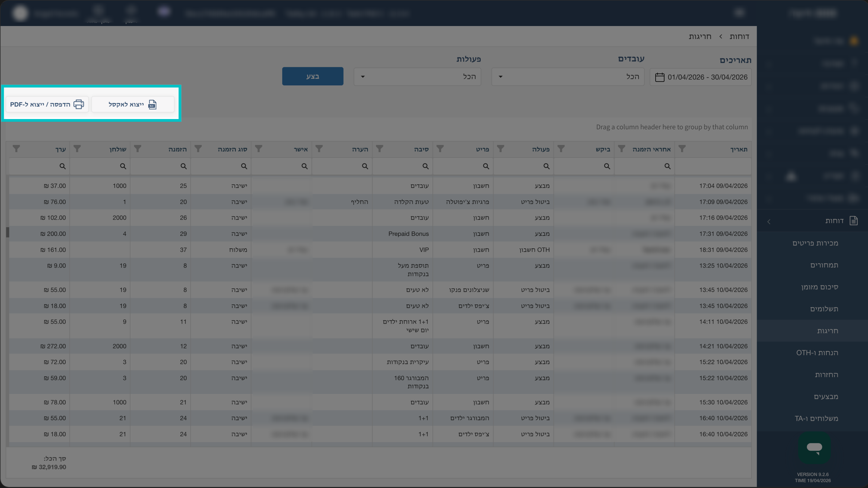This screenshot has height=488, width=868.
Task: Open the עובדים dropdown
Action: (x=568, y=77)
